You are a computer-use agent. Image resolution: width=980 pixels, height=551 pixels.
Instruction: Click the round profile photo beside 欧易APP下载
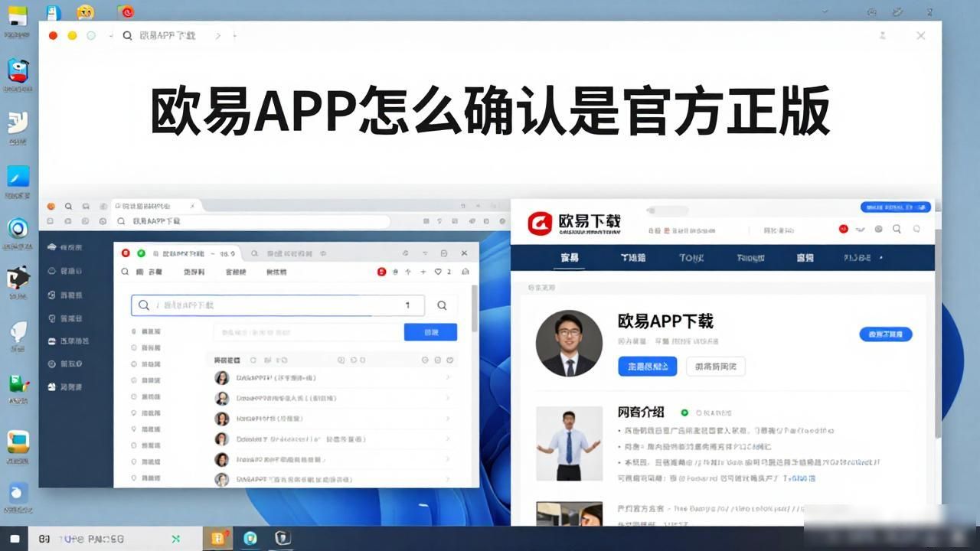[569, 343]
